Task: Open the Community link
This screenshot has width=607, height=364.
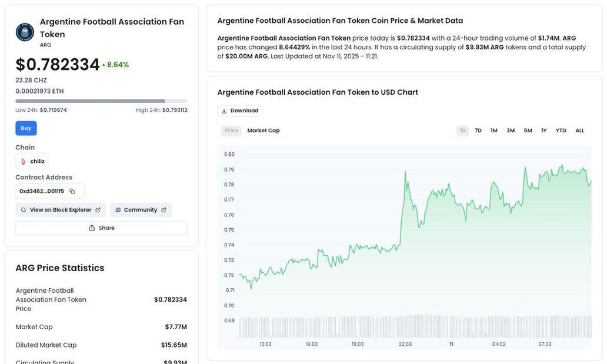Action: point(141,210)
